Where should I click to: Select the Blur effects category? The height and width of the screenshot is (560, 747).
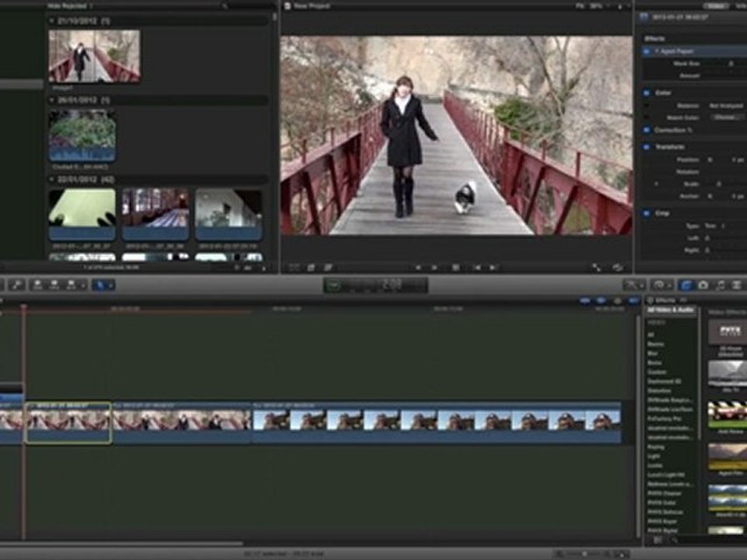pyautogui.click(x=653, y=352)
